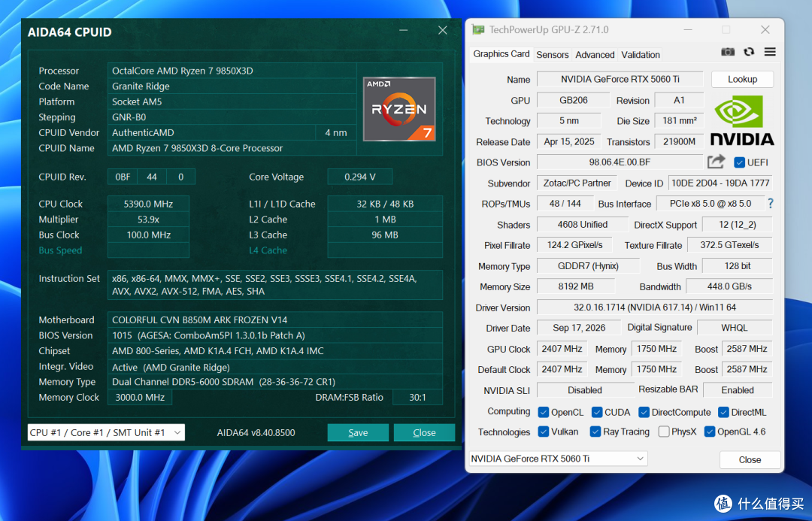Enable the PhysX checkbox
The image size is (812, 521).
point(663,432)
